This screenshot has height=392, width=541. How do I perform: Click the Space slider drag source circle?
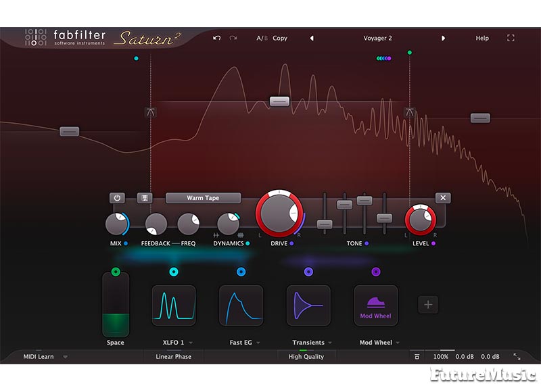click(116, 272)
